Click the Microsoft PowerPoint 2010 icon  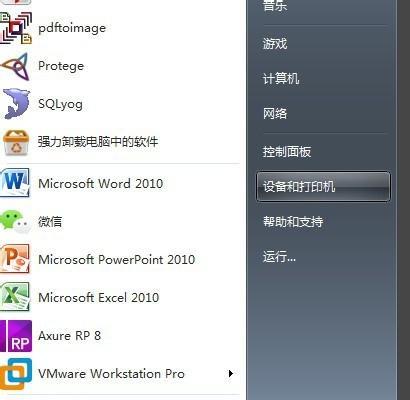click(15, 259)
